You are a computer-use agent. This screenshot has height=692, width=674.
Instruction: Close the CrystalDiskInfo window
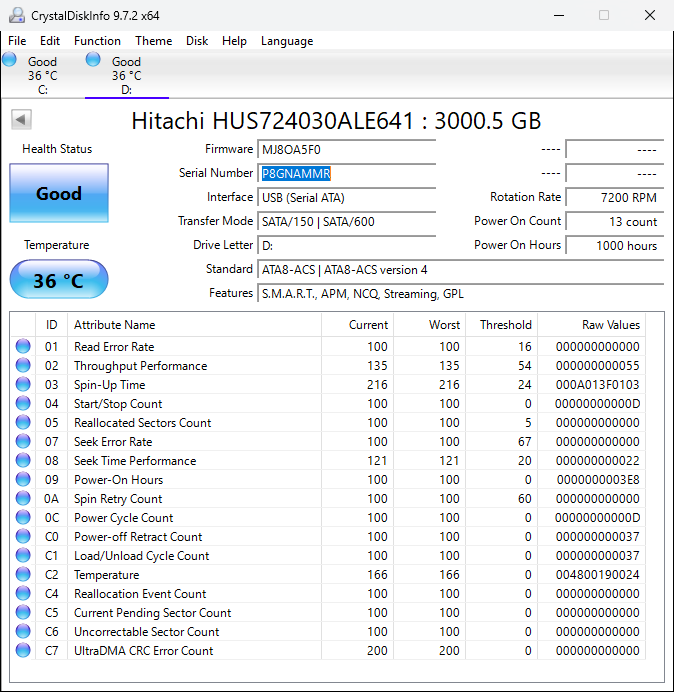pyautogui.click(x=650, y=15)
